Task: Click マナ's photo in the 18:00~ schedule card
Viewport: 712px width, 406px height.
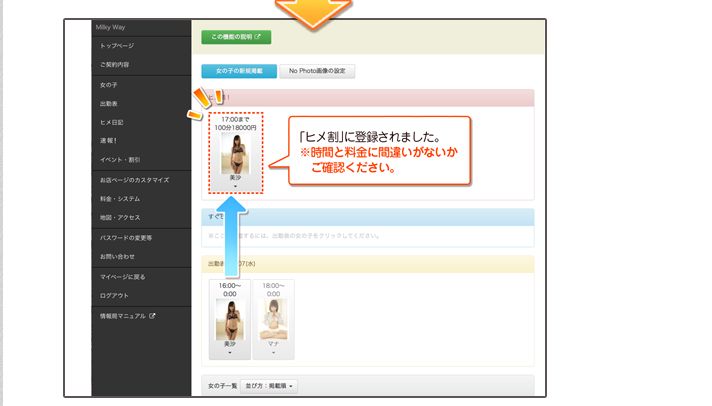Action: point(273,320)
